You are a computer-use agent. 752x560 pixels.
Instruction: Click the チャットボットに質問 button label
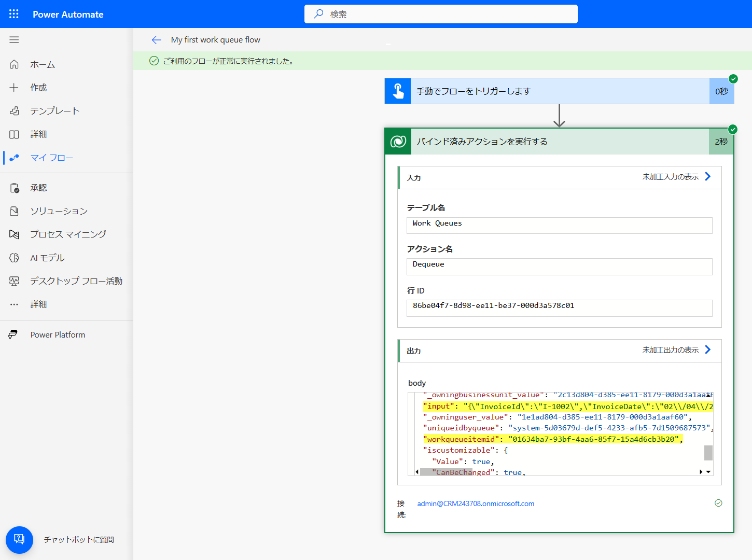(x=79, y=540)
